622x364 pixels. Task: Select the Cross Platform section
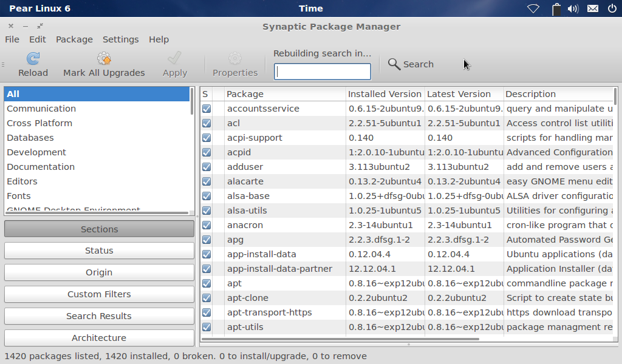click(97, 123)
